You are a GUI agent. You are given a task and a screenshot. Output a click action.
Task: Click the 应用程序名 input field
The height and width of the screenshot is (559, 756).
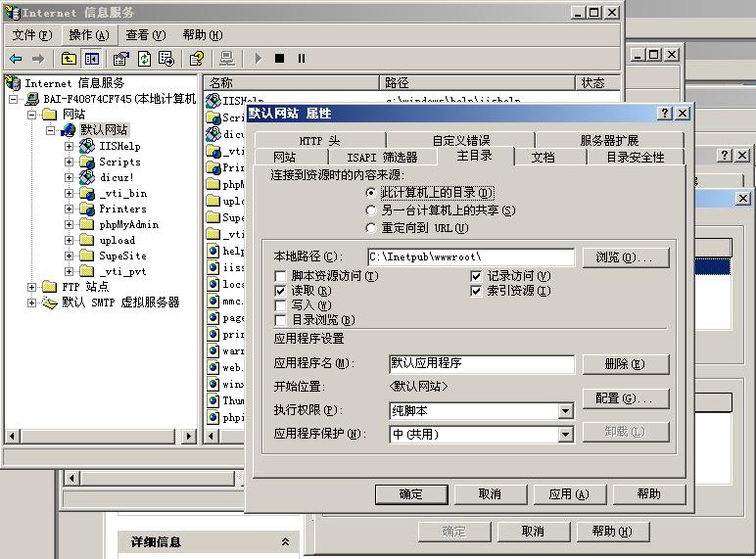(x=481, y=364)
